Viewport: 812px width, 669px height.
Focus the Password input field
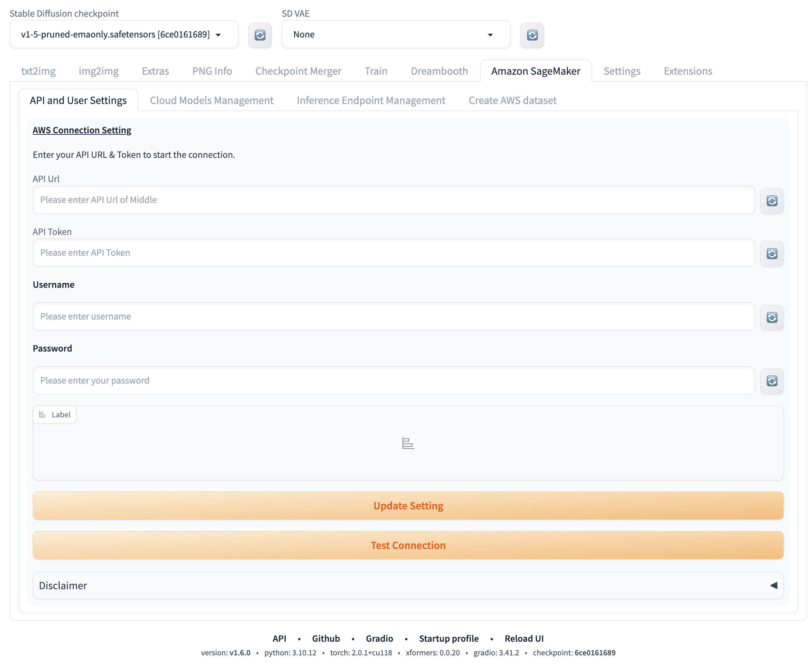(x=393, y=380)
